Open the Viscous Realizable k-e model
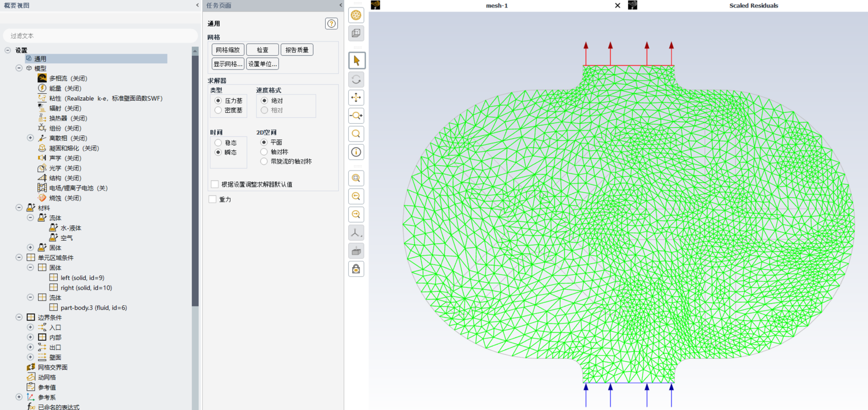The image size is (868, 410). pyautogui.click(x=105, y=98)
